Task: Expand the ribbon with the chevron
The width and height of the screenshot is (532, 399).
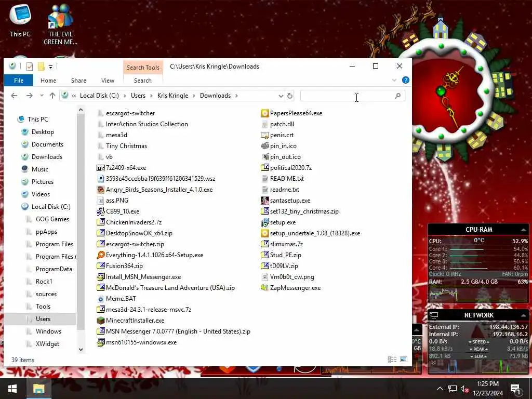Action: [394, 81]
